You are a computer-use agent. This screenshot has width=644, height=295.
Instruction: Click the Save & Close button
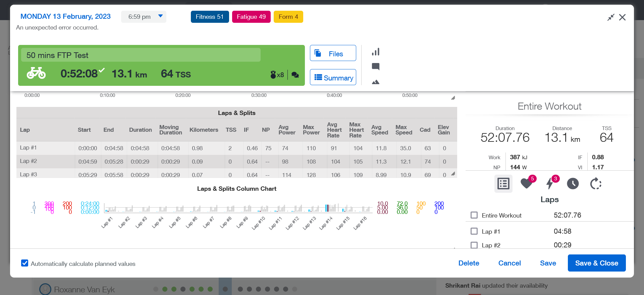pyautogui.click(x=597, y=263)
